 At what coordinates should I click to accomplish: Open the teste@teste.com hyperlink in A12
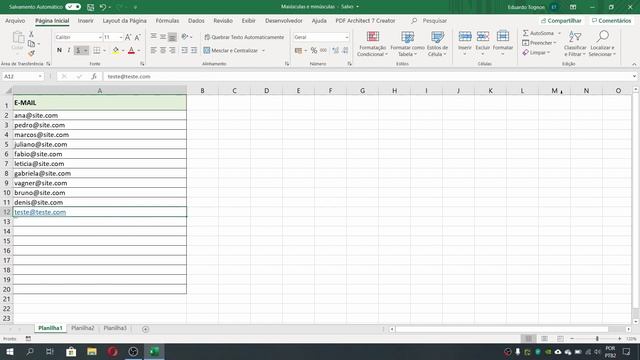coord(40,212)
